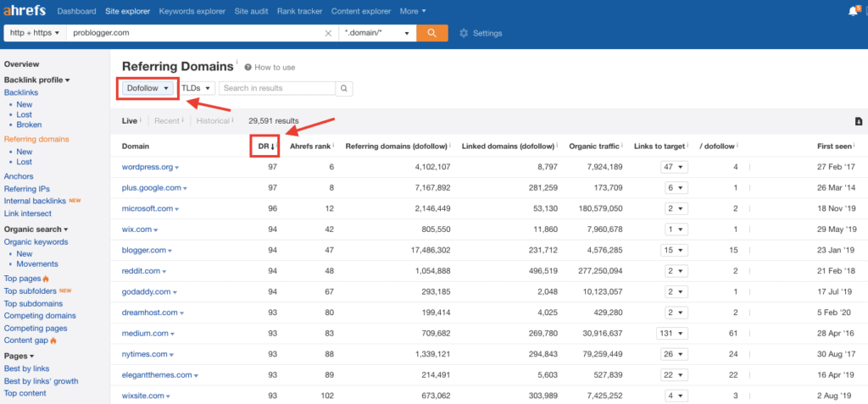Open Overview in the sidebar
Screen dimensions: 868x404
coord(21,64)
